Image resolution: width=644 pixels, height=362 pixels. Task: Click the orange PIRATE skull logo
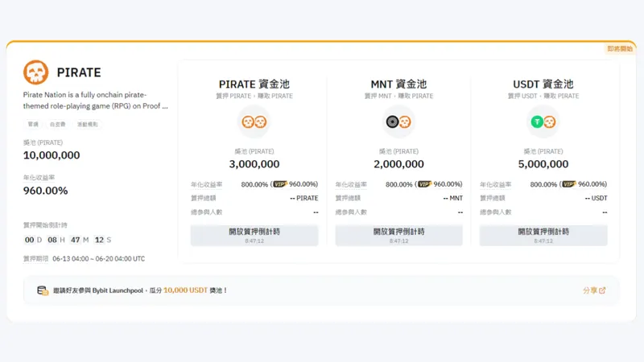(x=35, y=73)
